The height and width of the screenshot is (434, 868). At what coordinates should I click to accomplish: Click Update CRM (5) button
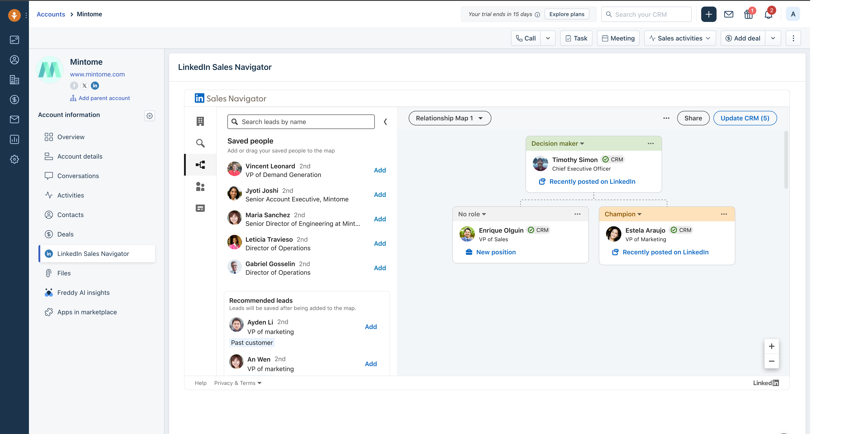coord(745,118)
